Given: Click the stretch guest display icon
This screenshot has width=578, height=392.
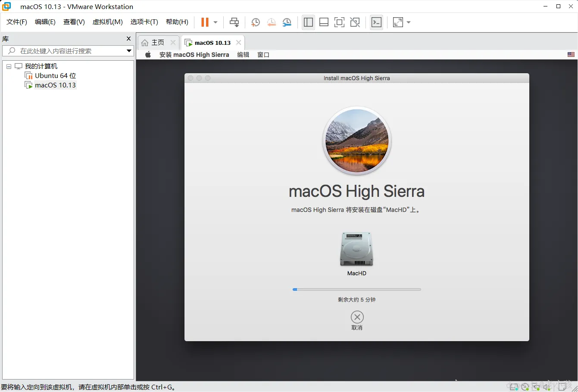Looking at the screenshot, I should (398, 22).
